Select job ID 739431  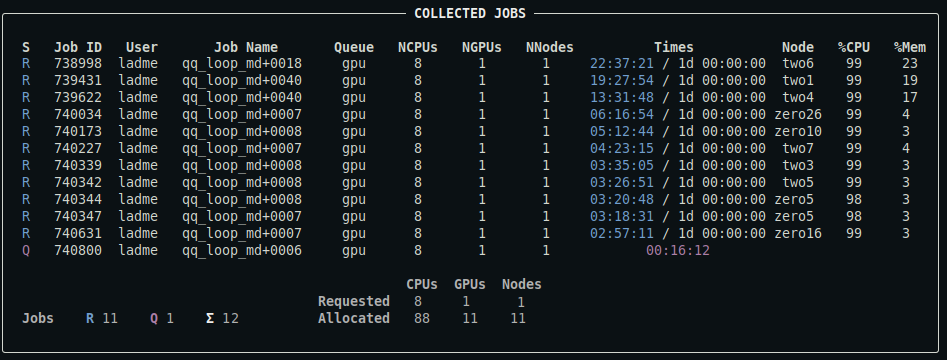tap(78, 80)
